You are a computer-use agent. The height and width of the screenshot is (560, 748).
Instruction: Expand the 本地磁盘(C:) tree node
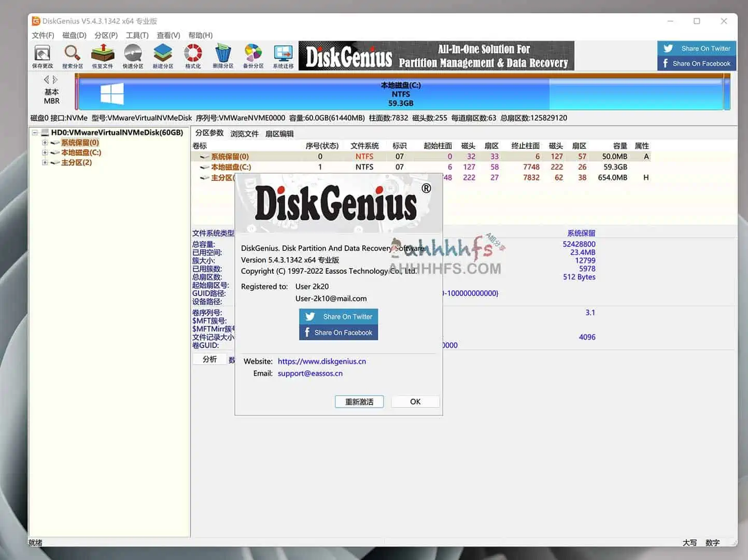[45, 152]
